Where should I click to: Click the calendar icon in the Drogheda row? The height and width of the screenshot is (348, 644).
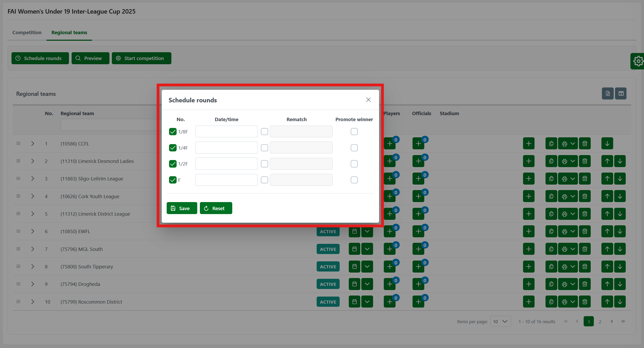pos(354,284)
